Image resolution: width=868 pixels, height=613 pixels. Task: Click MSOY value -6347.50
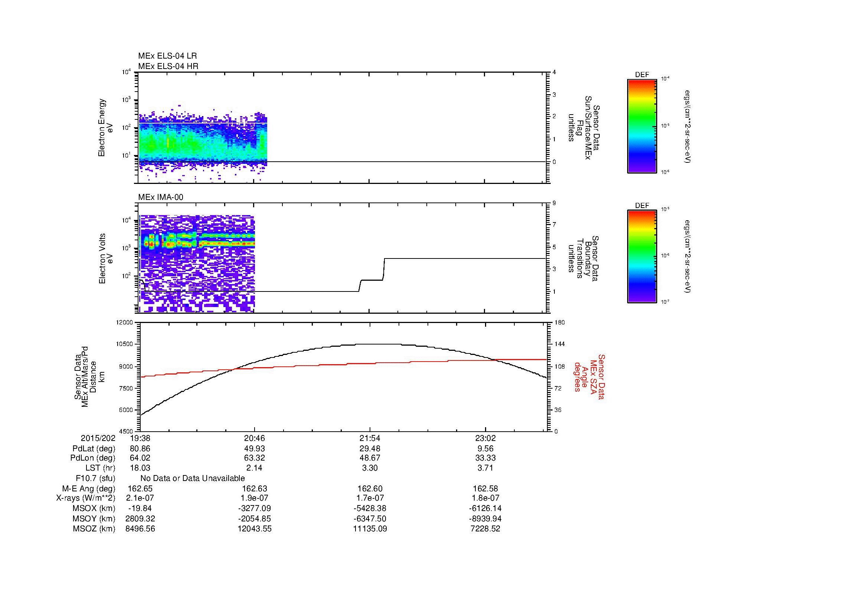point(370,518)
